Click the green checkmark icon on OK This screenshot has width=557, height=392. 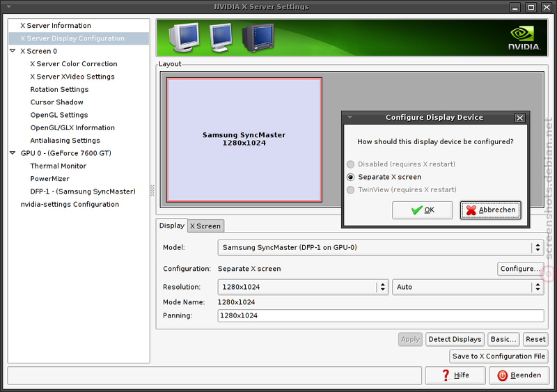[416, 210]
